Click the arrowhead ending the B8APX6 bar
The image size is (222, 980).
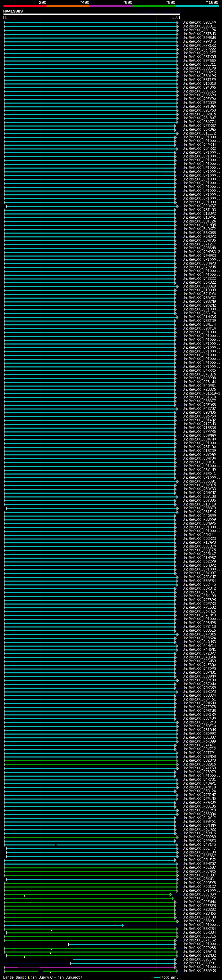177,971
